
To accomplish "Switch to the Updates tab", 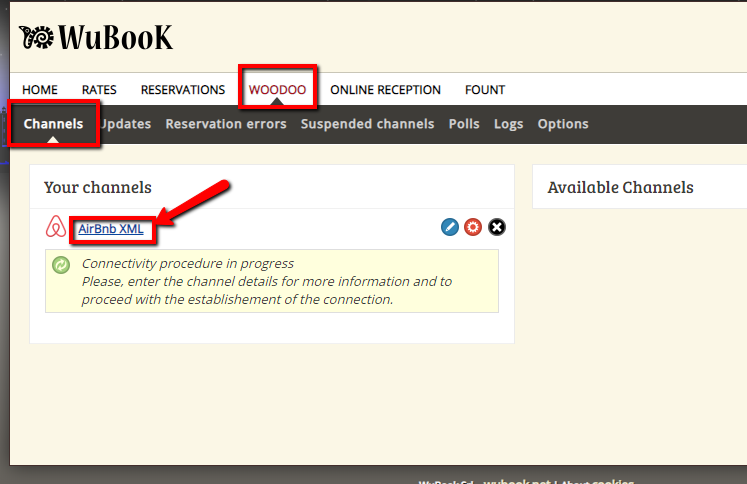I will click(126, 124).
